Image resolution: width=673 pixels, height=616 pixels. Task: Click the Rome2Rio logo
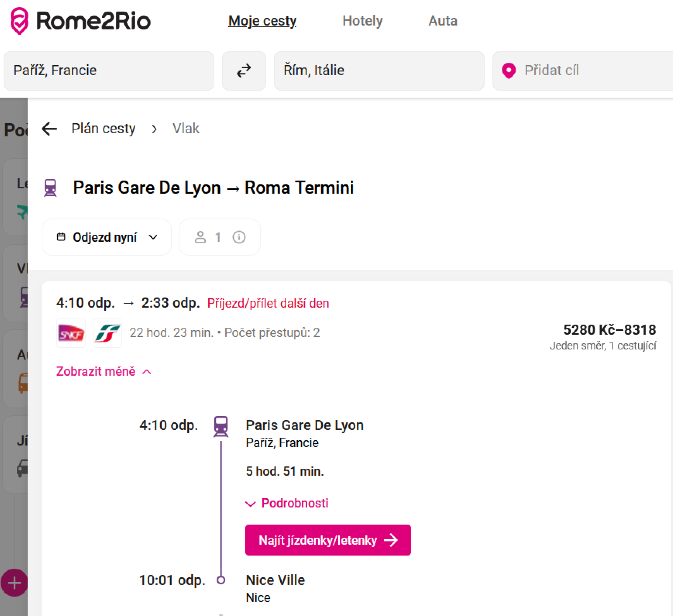coord(80,21)
